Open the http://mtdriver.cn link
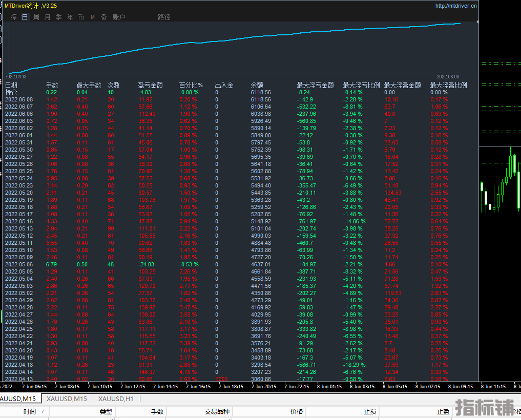The width and height of the screenshot is (521, 420). pyautogui.click(x=455, y=6)
